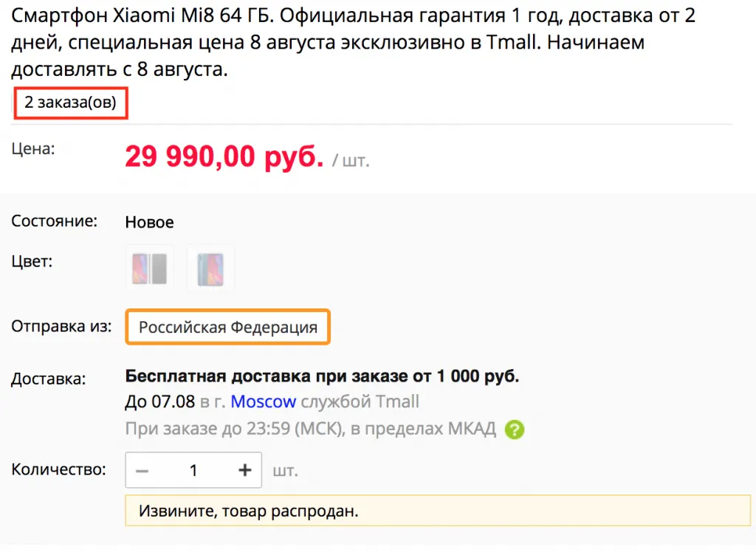Click the 'Количество:' label
This screenshot has width=756, height=552.
[x=58, y=469]
